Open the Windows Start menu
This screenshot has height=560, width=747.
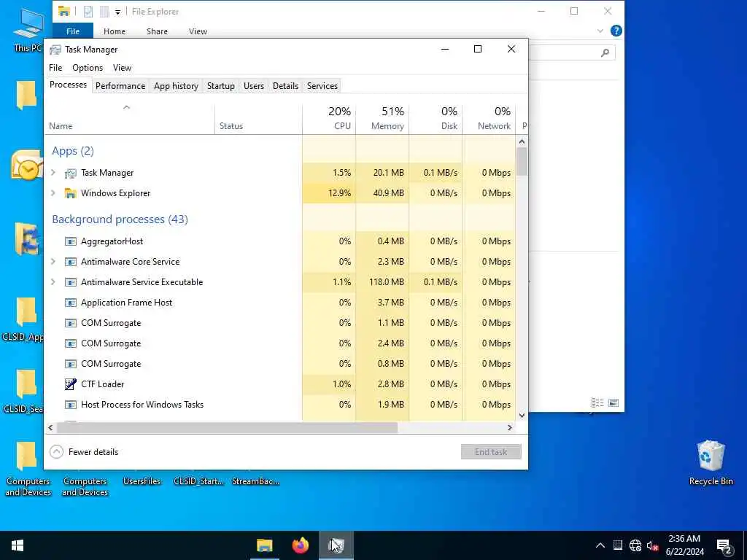[x=18, y=545]
